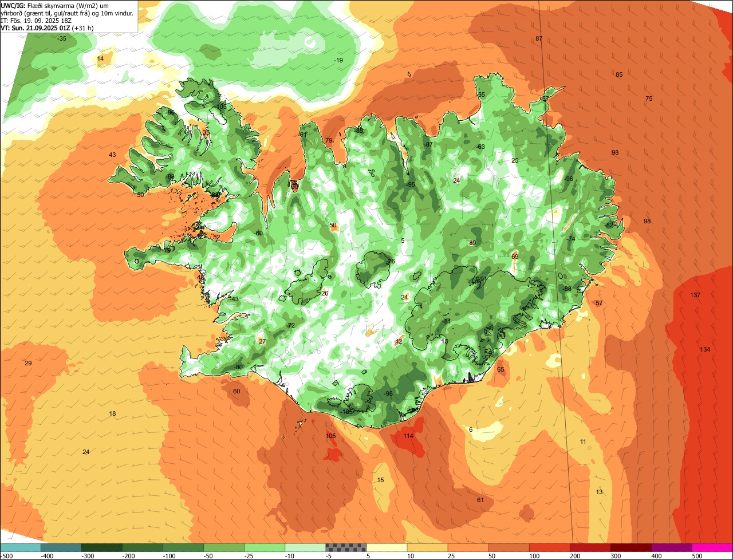Click the text 'yfirborð (grænt til, gul/rautt frá) og 10m vindur.'

(67, 13)
